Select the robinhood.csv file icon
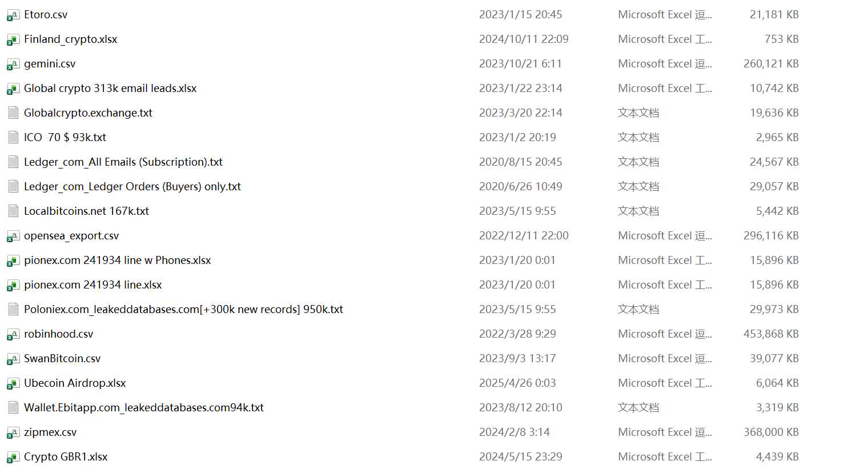 (13, 335)
